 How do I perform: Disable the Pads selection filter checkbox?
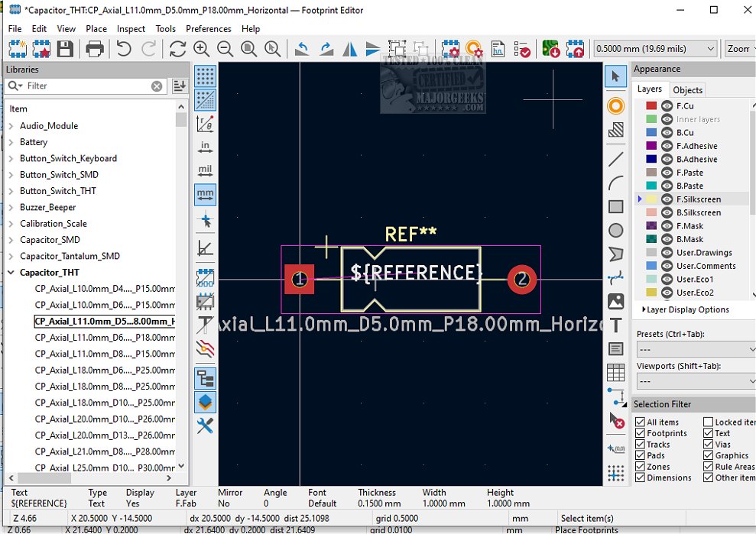click(x=641, y=455)
